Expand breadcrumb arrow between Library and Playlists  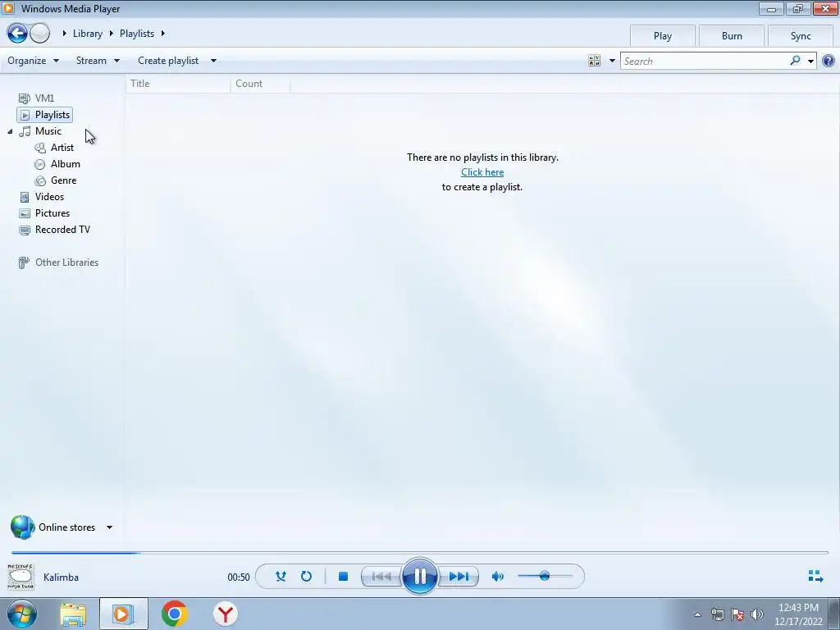[111, 33]
